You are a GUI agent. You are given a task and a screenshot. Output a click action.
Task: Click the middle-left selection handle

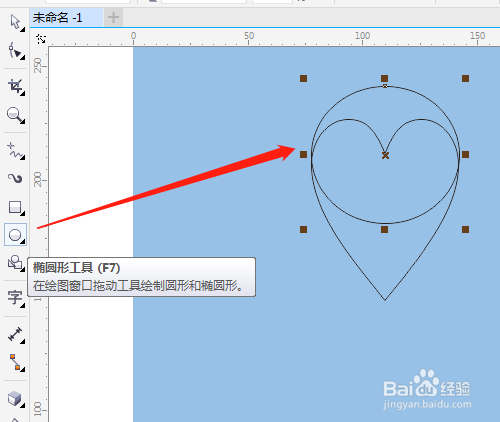(303, 154)
